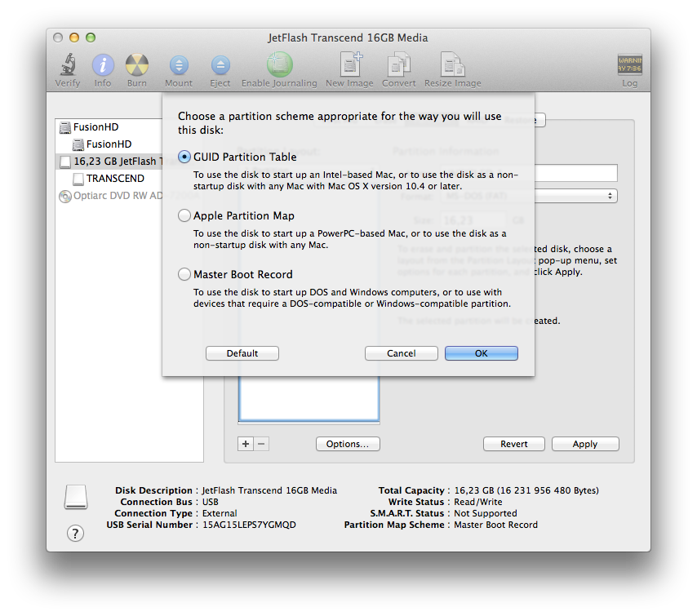Choose Master Boot Record radio button
The width and height of the screenshot is (697, 616).
(x=184, y=274)
